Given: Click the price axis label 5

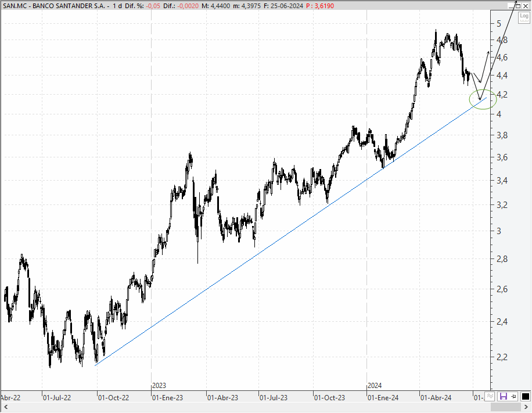Looking at the screenshot, I should click(498, 23).
